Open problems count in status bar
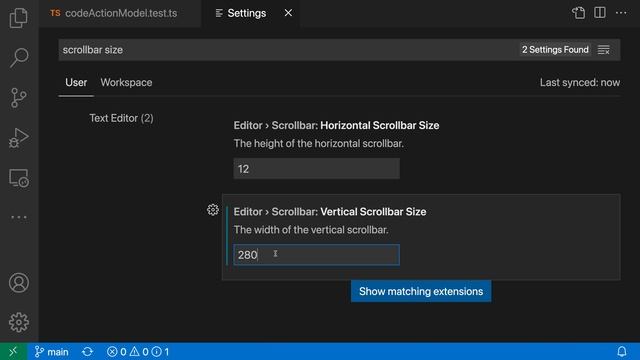640x360 pixels. pyautogui.click(x=138, y=351)
